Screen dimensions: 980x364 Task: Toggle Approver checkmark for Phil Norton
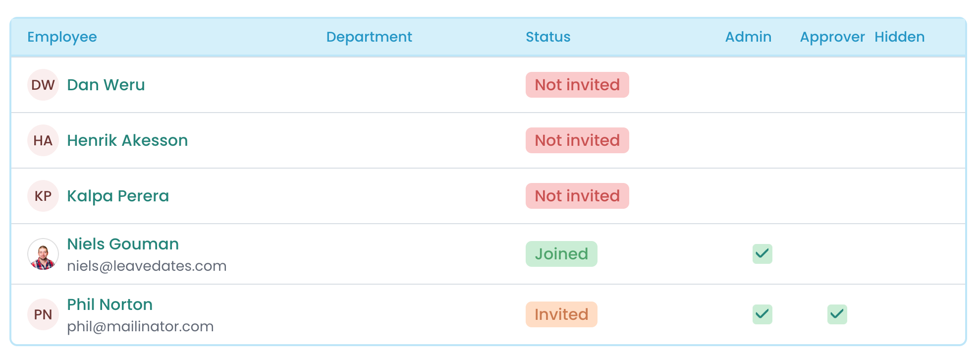pyautogui.click(x=837, y=314)
